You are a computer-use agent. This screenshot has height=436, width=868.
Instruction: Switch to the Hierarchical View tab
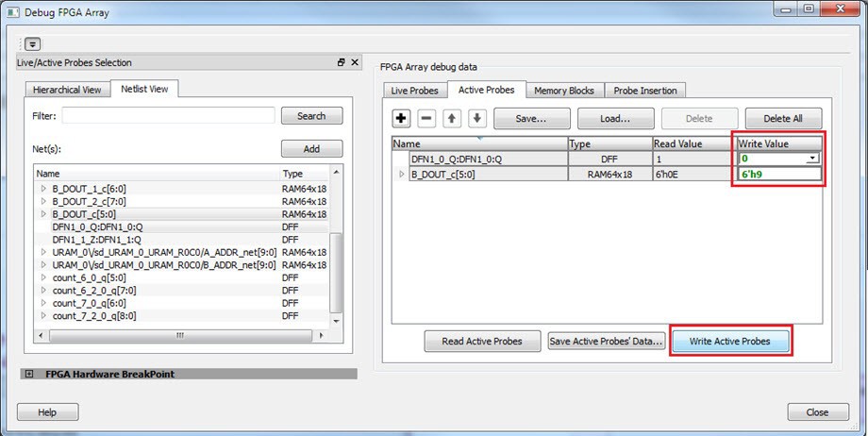pyautogui.click(x=67, y=90)
